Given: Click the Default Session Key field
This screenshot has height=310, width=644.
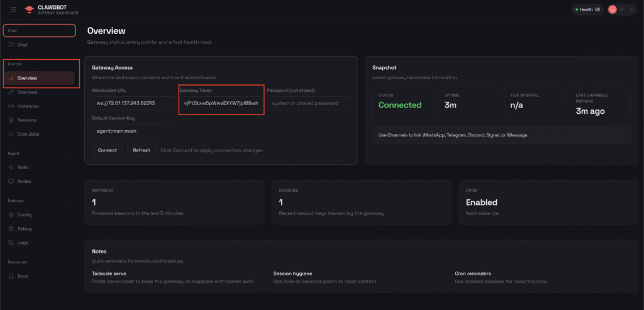Looking at the screenshot, I should (133, 131).
